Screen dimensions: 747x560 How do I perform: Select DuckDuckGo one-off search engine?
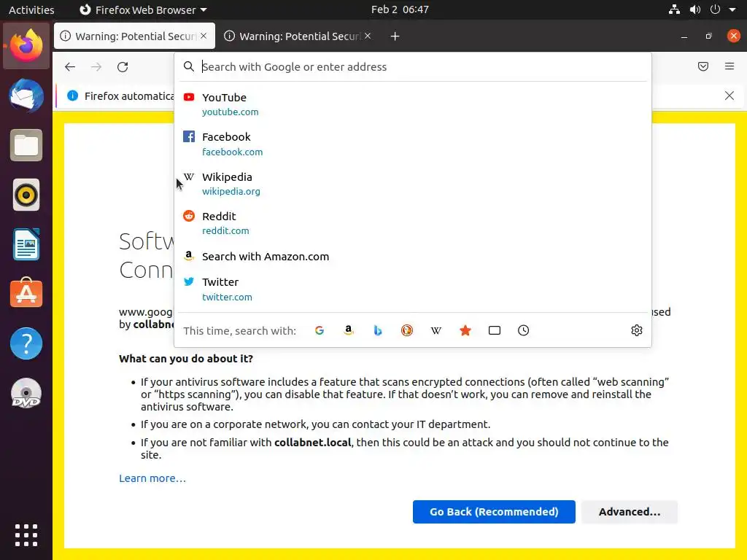tap(407, 330)
